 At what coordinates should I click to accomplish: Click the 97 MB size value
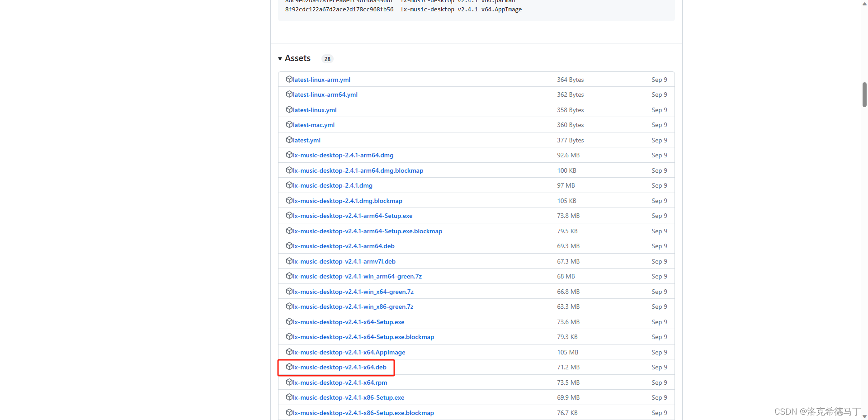pos(566,185)
